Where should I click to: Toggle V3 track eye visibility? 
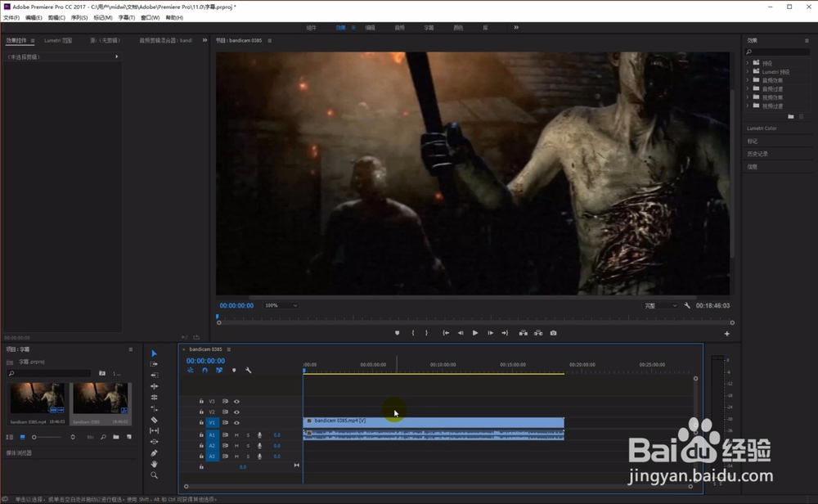(237, 402)
